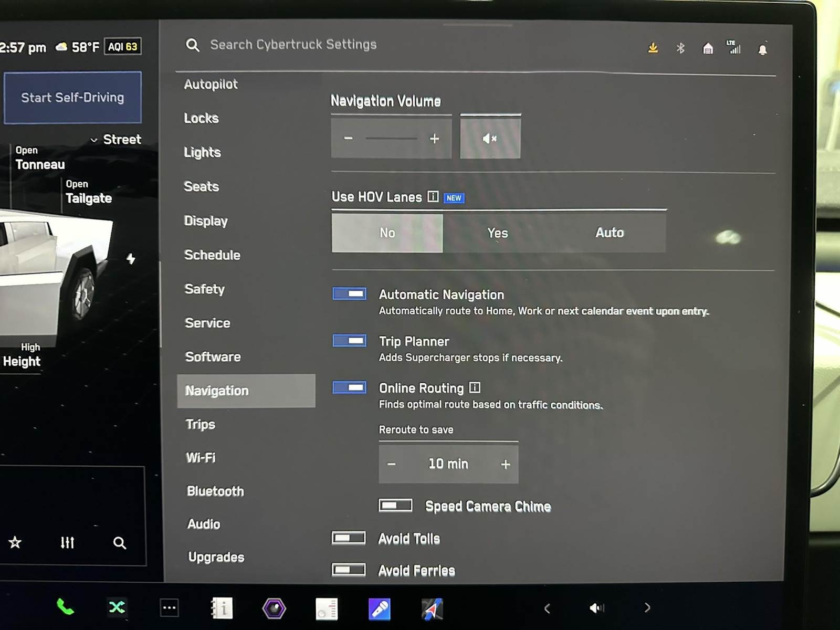Open the Software settings menu
The width and height of the screenshot is (840, 630).
pyautogui.click(x=213, y=357)
